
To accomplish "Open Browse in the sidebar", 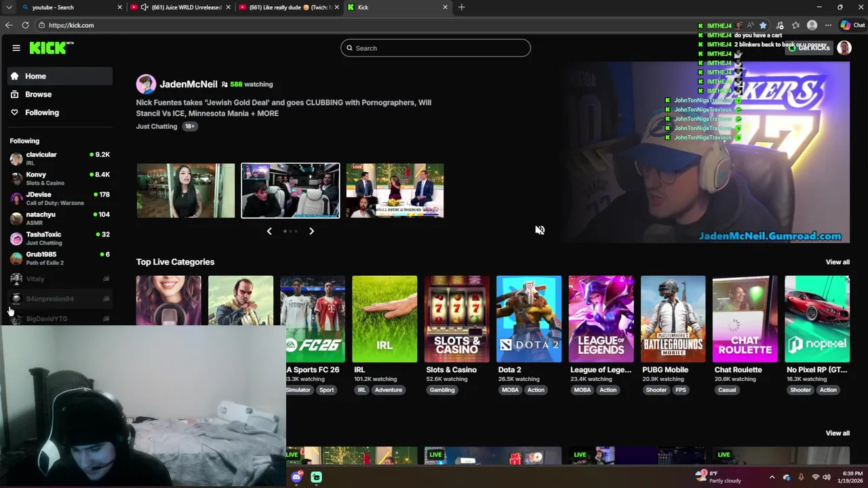I will [x=60, y=94].
